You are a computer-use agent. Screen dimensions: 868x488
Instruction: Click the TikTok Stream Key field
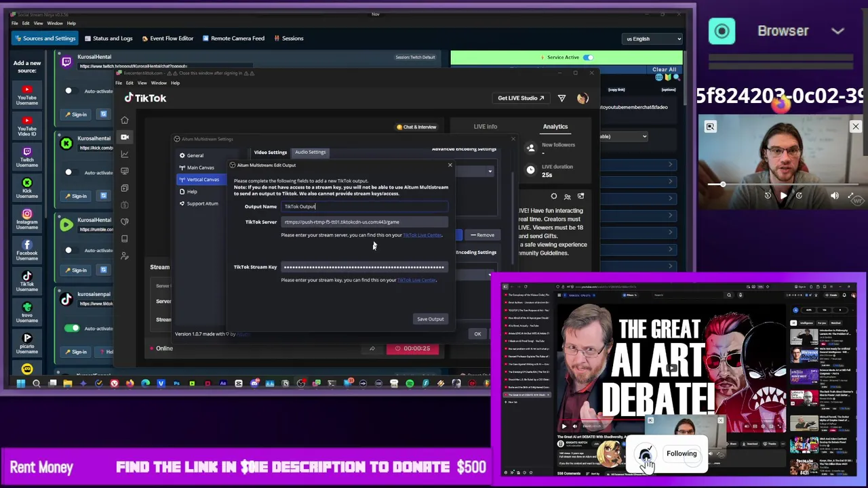coord(365,267)
